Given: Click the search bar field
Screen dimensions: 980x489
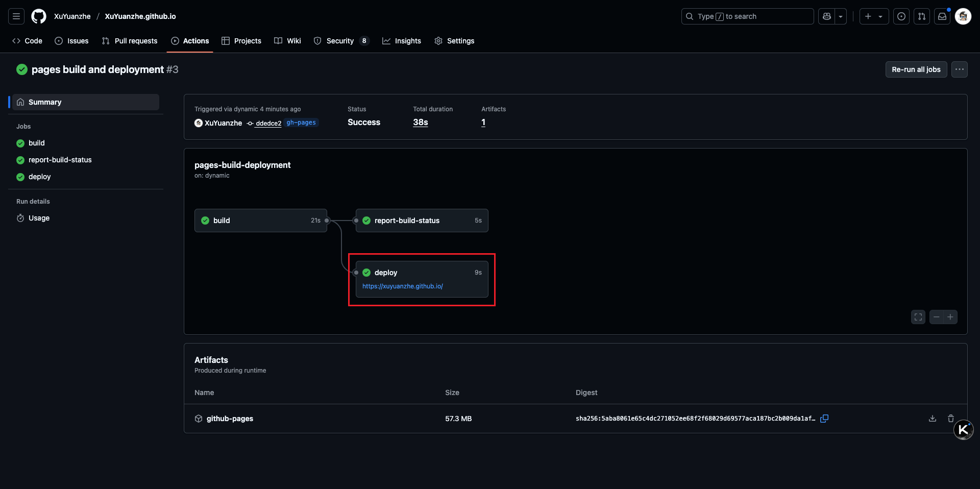Looking at the screenshot, I should click(x=747, y=16).
